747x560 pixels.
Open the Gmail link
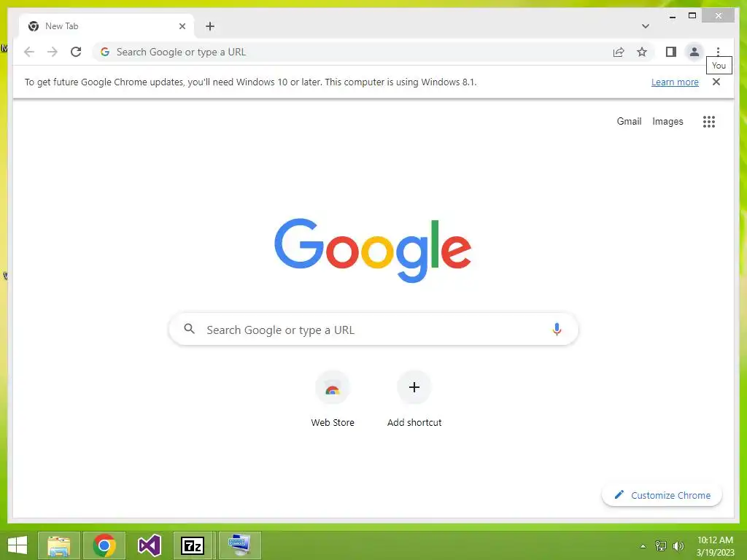point(629,122)
